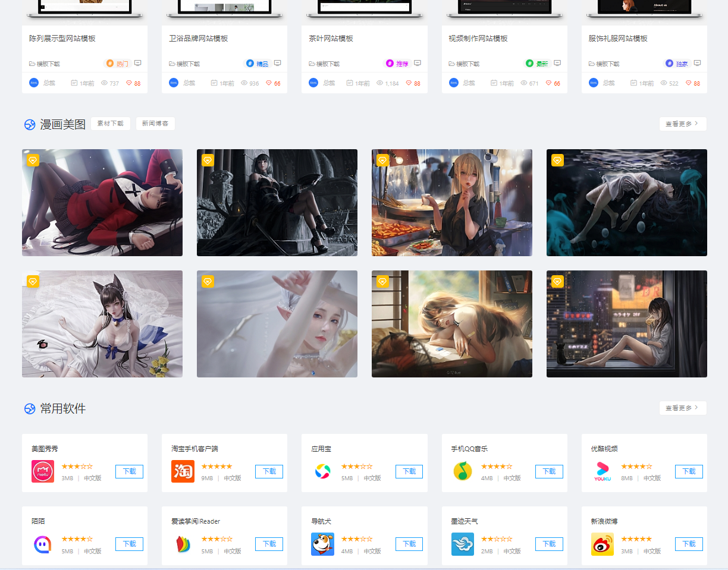Click the 总裁 avatar on 陈列展示型网站模板 card
Viewport: 728px width, 570px height.
tap(34, 83)
